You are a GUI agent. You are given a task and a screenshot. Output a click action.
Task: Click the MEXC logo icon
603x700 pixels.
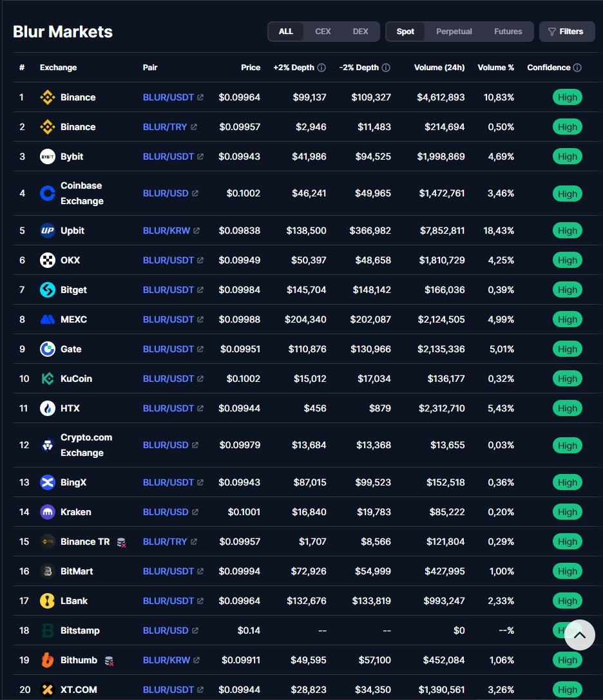click(x=47, y=319)
